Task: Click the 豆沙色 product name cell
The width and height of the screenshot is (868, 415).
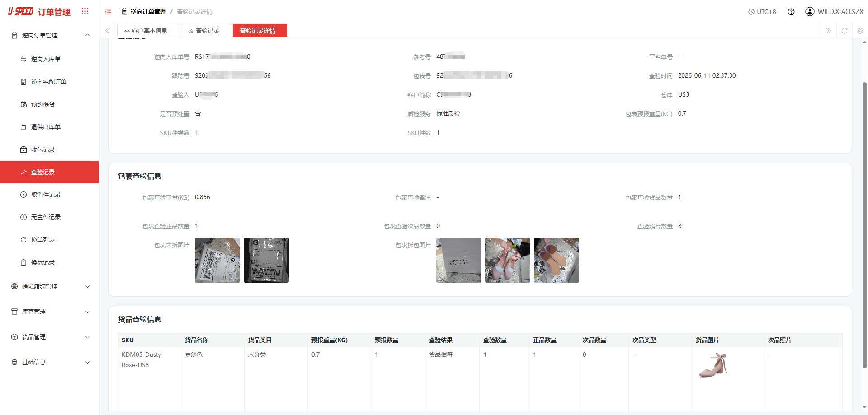Action: [x=193, y=354]
